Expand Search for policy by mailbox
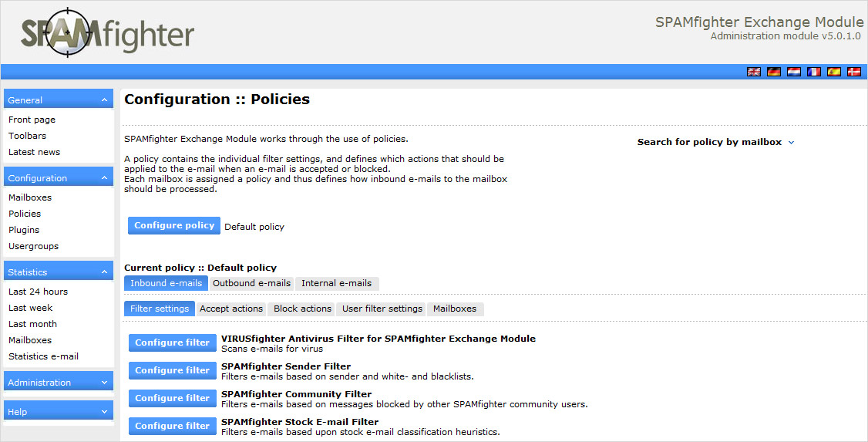This screenshot has width=868, height=442. (x=715, y=142)
